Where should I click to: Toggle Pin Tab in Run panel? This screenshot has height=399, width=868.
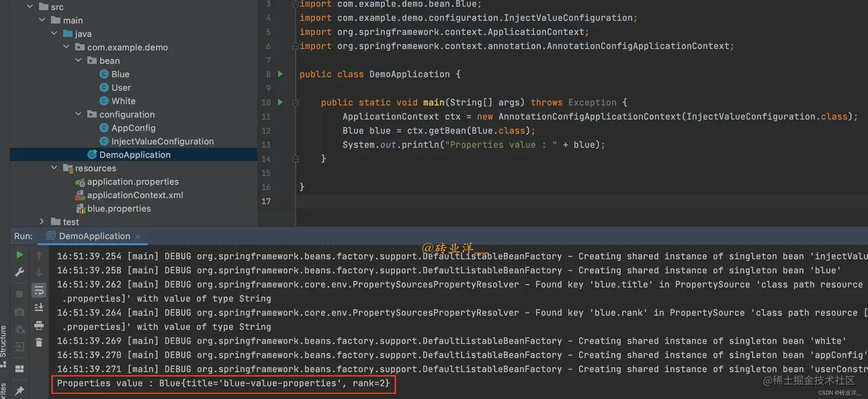[20, 390]
